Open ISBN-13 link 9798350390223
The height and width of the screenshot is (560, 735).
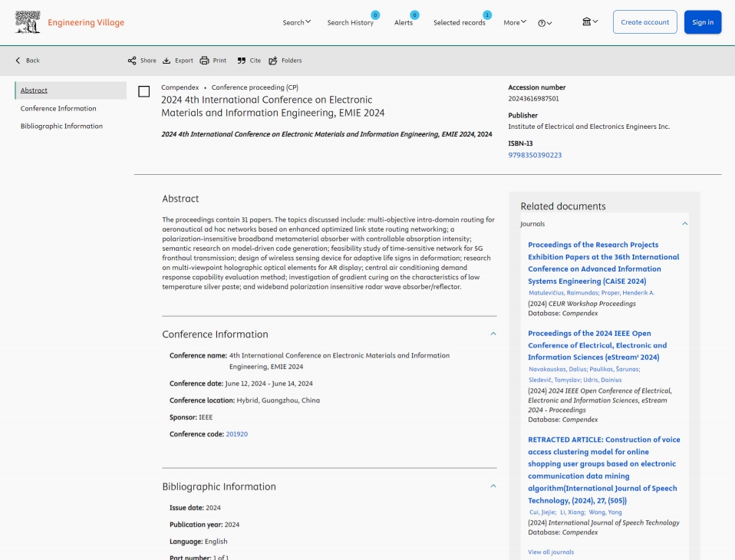click(x=535, y=155)
